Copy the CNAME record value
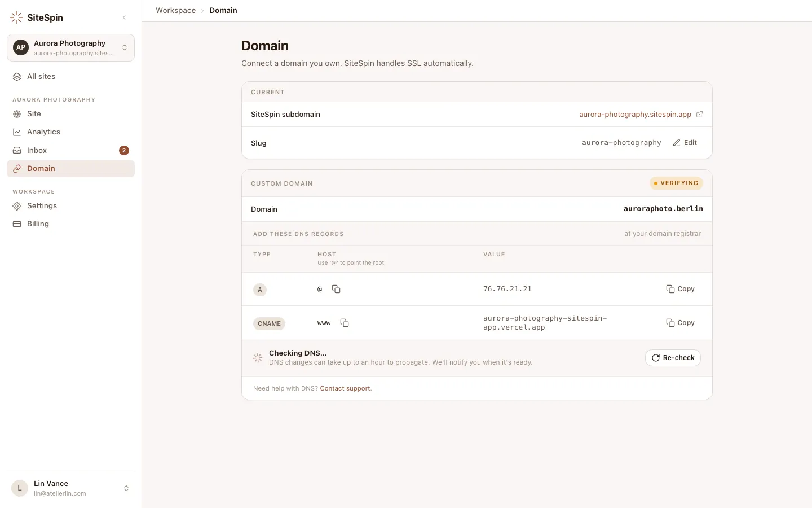The height and width of the screenshot is (508, 812). (x=680, y=323)
